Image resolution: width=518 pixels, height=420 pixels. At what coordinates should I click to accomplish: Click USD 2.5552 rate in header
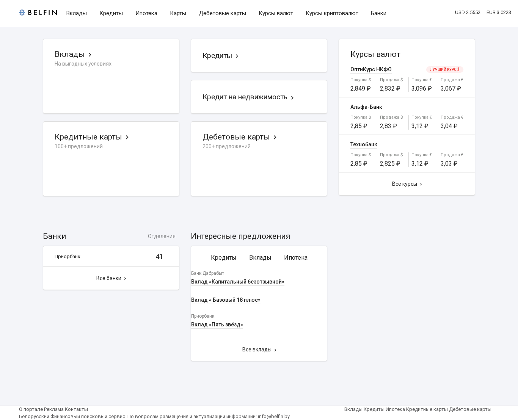pyautogui.click(x=468, y=13)
